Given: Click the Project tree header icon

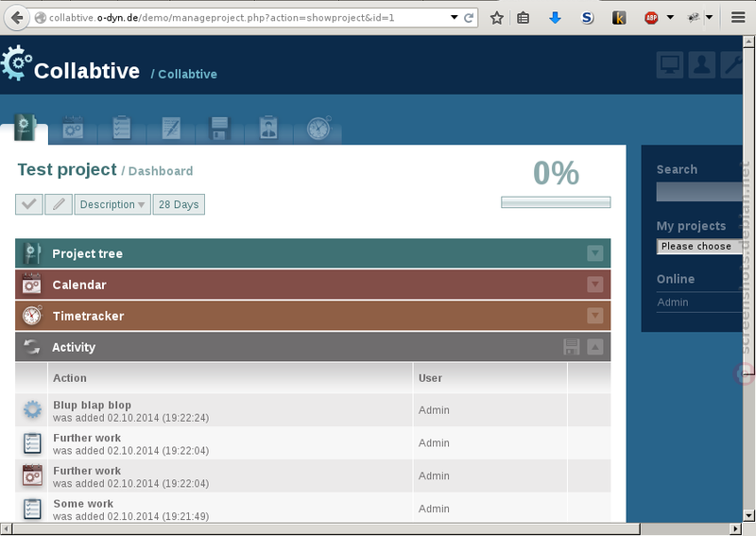Looking at the screenshot, I should [x=32, y=252].
